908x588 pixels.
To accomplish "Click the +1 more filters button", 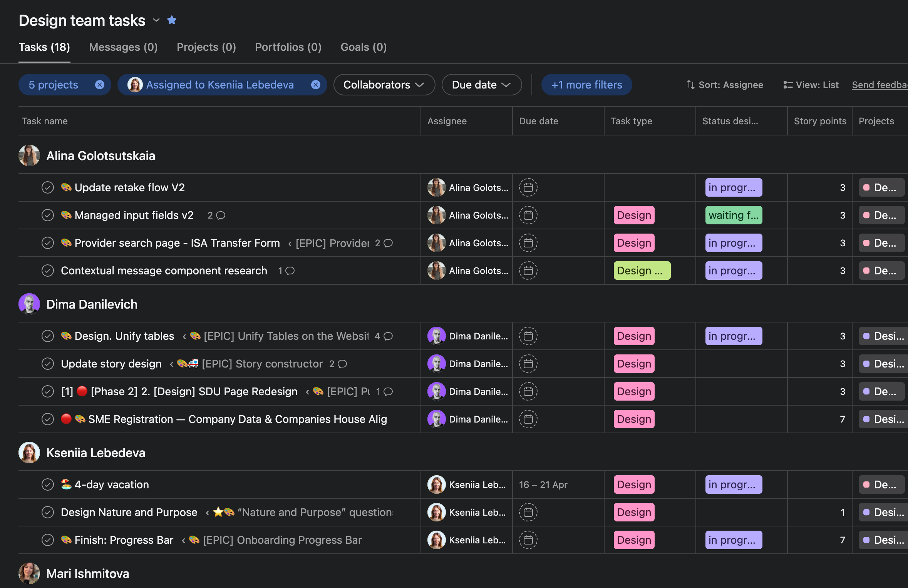I will pyautogui.click(x=586, y=85).
